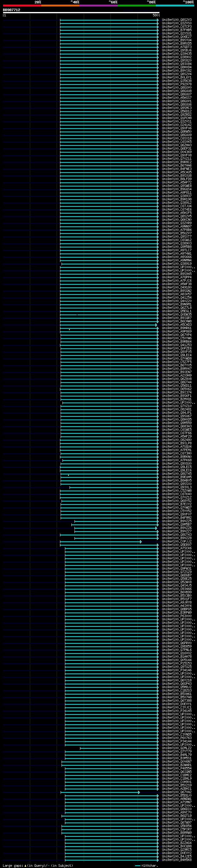197x868 pixels.
Task: Select hit label UniRef100_Q8GT45
Action: 177,474
